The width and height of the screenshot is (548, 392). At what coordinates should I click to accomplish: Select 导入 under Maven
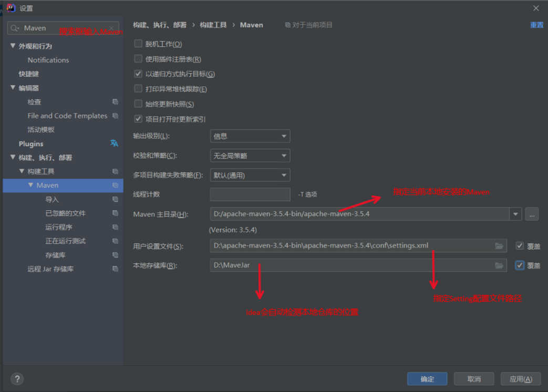[52, 199]
